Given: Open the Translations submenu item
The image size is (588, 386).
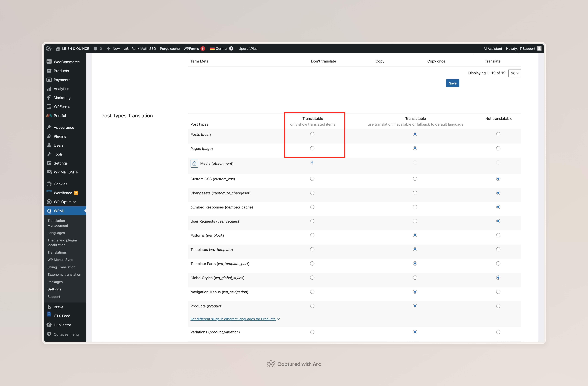Looking at the screenshot, I should (57, 252).
